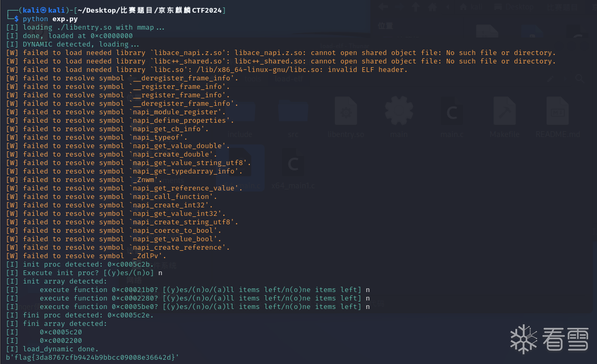
Task: Click the '_ZdlPv' symbol warning line
Action: [86, 256]
